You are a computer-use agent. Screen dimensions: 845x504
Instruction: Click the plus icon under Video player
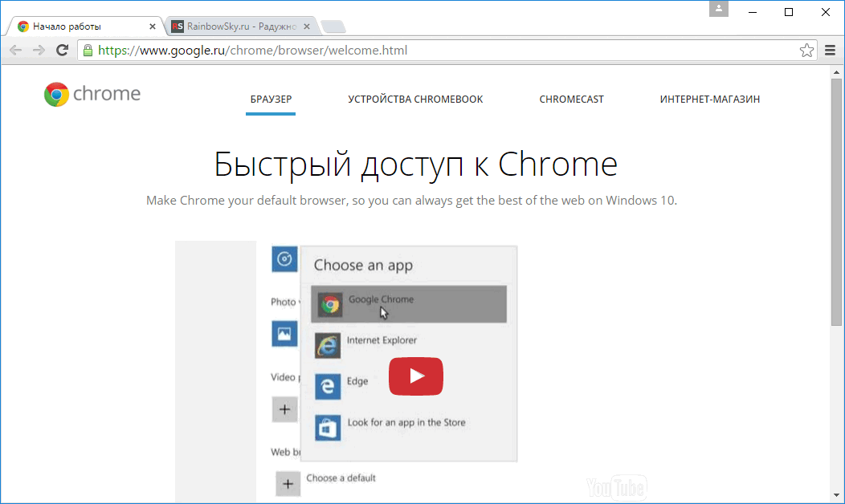click(284, 409)
